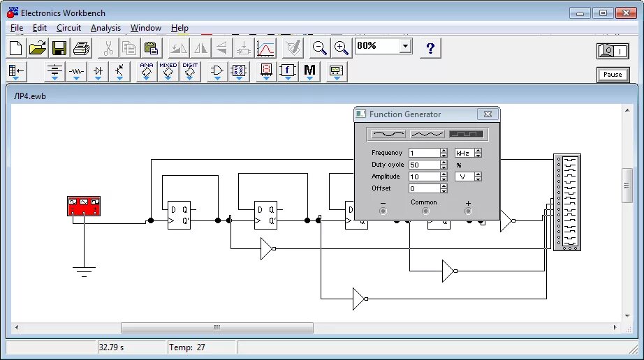
Task: Open the Favorites parts bin
Action: (x=17, y=72)
